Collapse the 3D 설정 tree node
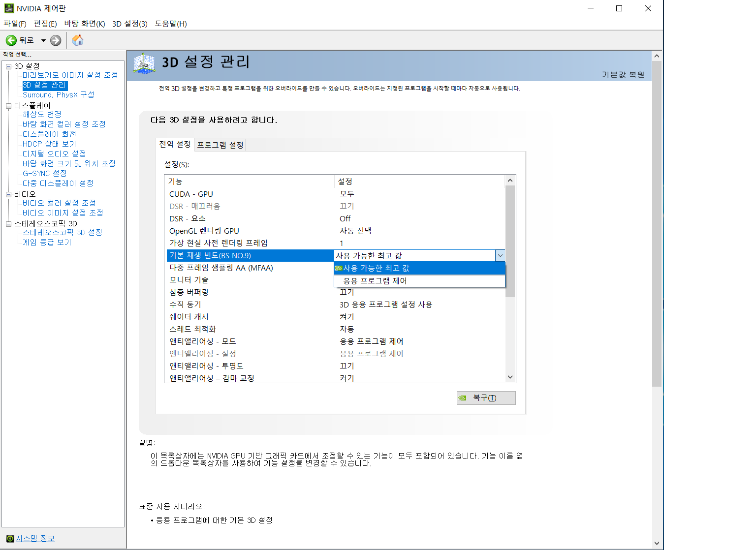The height and width of the screenshot is (550, 756). [8, 66]
